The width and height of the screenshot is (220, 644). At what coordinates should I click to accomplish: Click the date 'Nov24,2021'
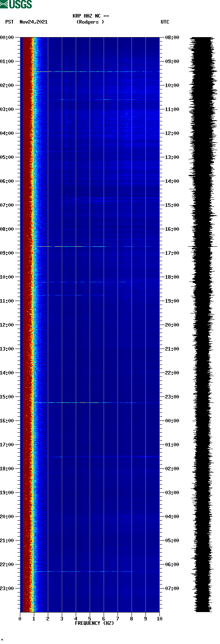(x=33, y=22)
